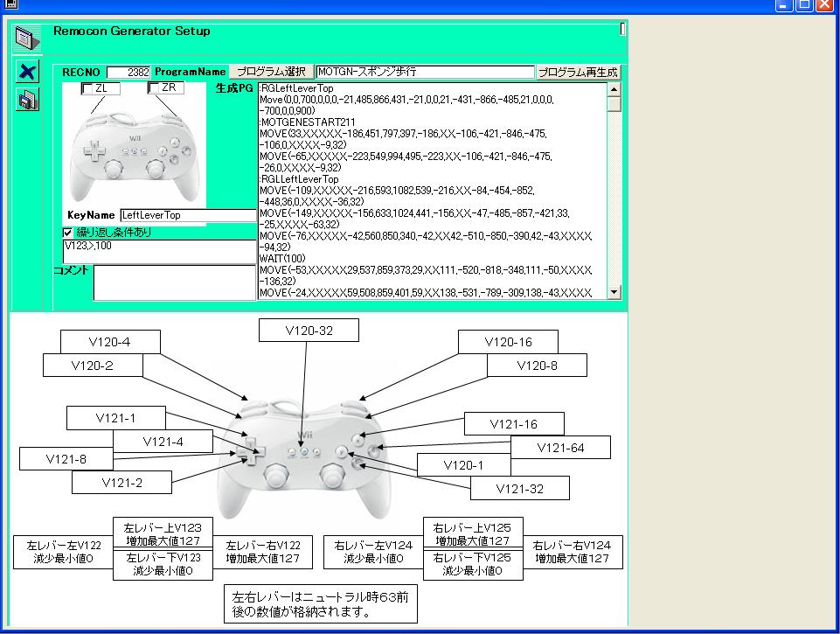Screen dimensions: 840x634
Task: Click the 右レバー左V124 label box
Action: [373, 552]
